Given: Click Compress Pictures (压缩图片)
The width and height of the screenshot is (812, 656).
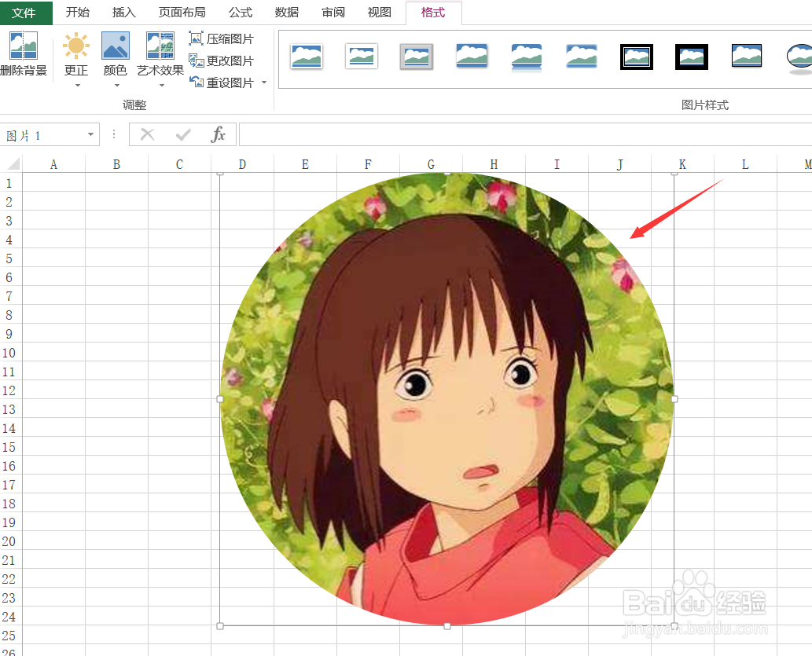Looking at the screenshot, I should [x=222, y=38].
